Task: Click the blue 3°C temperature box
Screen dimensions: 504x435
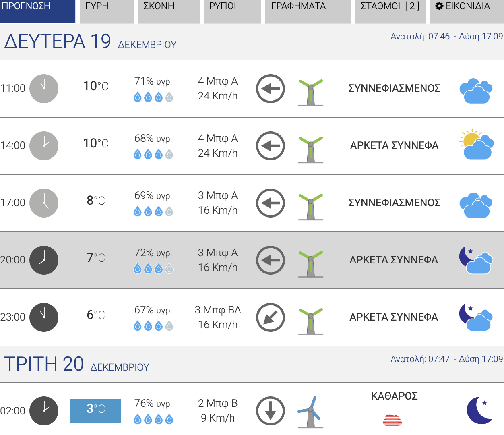Action: point(96,411)
